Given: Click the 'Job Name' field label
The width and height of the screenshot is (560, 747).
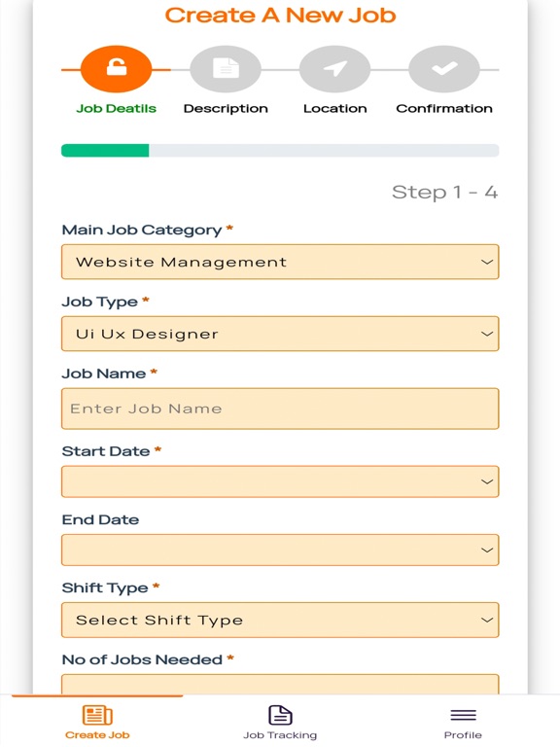Looking at the screenshot, I should tap(104, 373).
